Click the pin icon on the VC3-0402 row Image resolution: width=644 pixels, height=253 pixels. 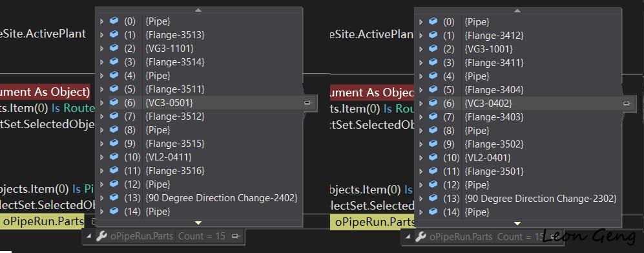click(x=627, y=104)
